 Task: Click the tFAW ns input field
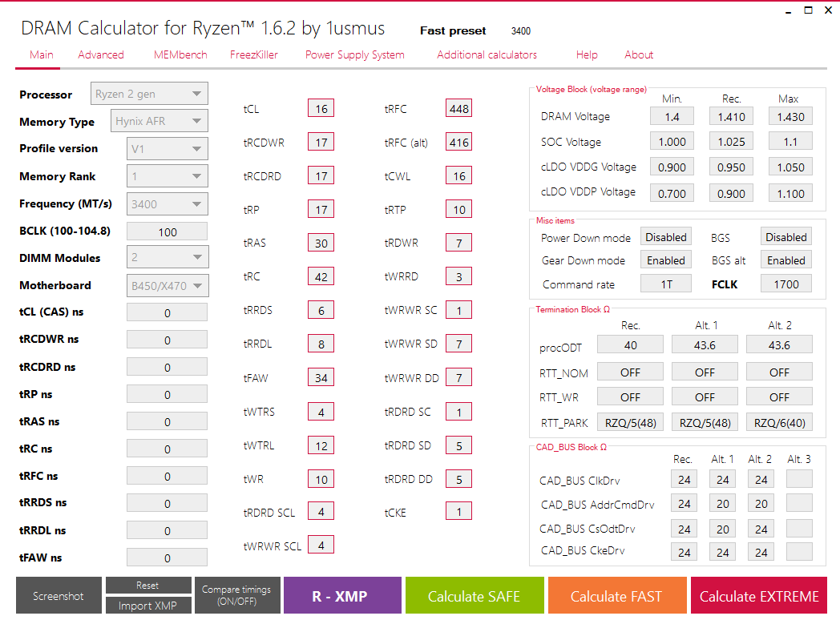pos(168,558)
